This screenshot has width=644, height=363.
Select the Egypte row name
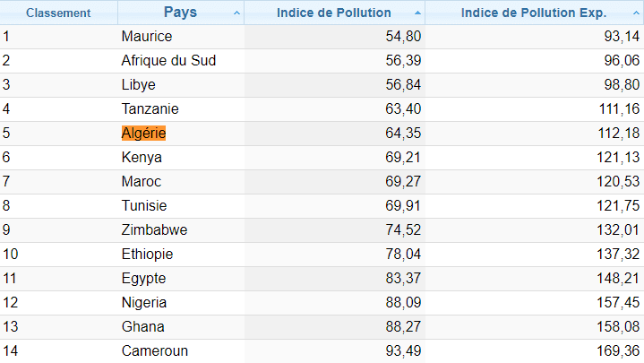click(144, 278)
